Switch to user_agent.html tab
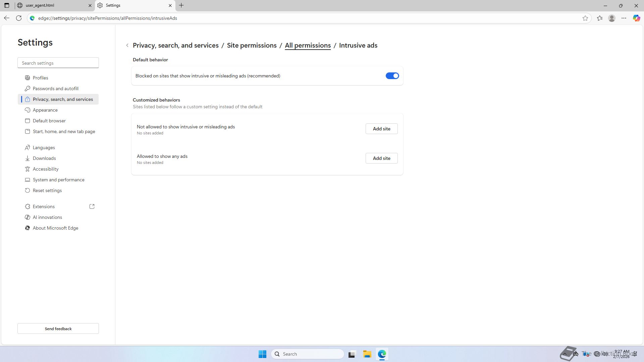Viewport: 644px width, 362px height. 50,5
